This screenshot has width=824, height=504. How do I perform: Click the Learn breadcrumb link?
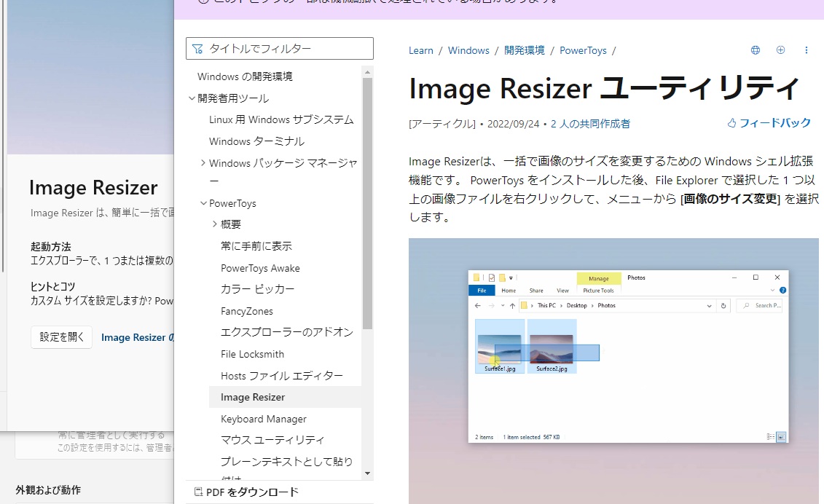[x=420, y=50]
